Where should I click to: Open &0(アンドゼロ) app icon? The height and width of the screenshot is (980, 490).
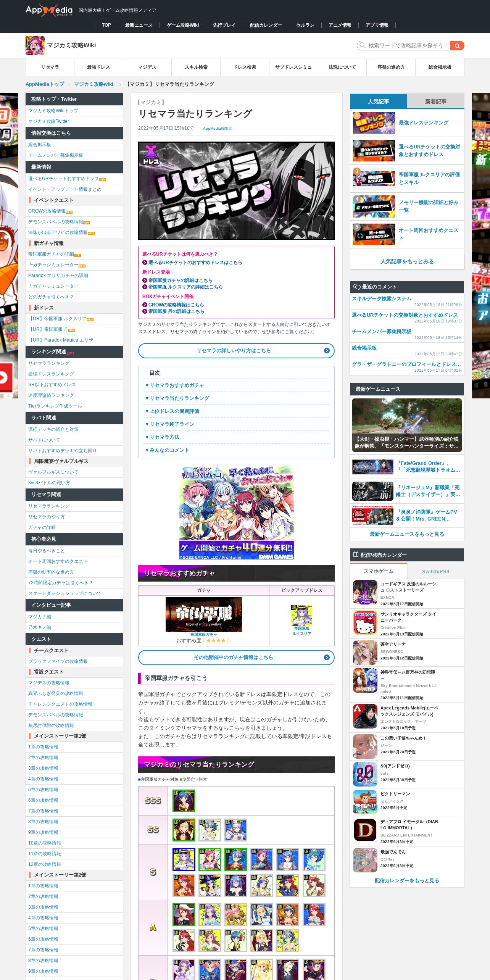365,774
